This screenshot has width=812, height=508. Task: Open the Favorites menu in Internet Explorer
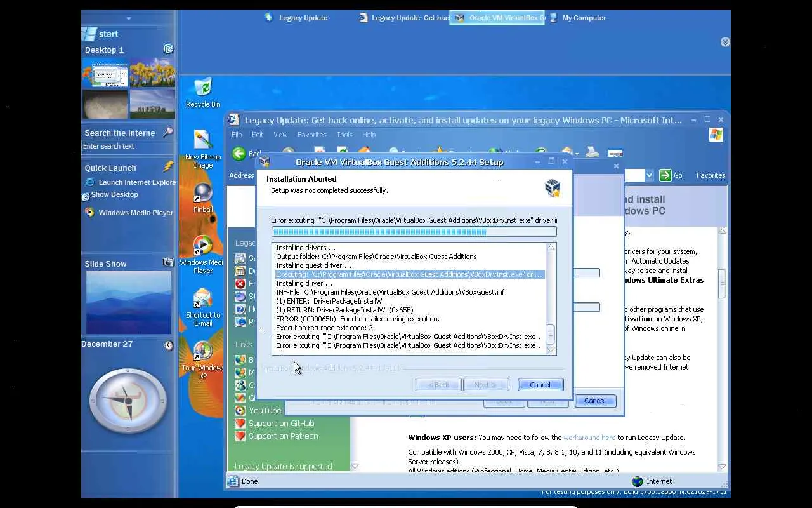(312, 135)
